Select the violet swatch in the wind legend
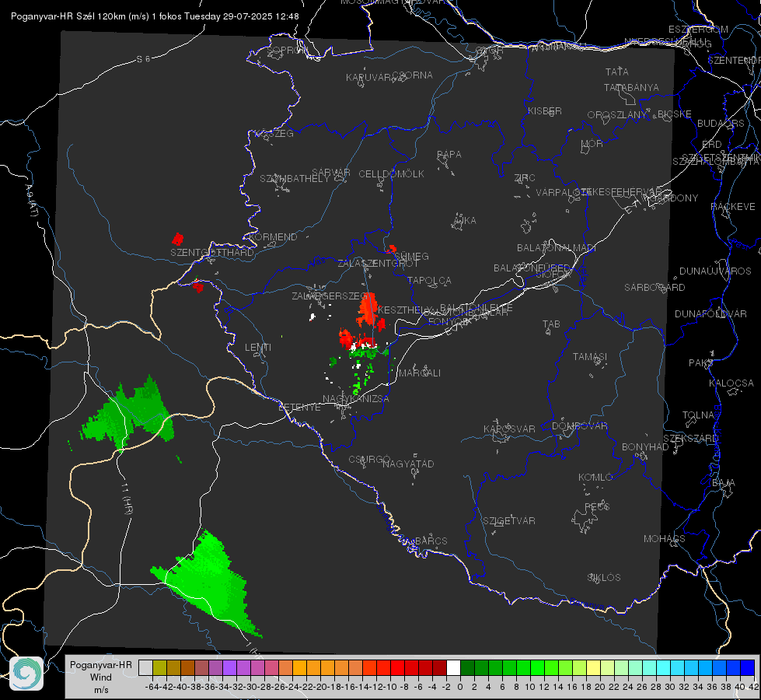This screenshot has width=761, height=700. pos(229,668)
